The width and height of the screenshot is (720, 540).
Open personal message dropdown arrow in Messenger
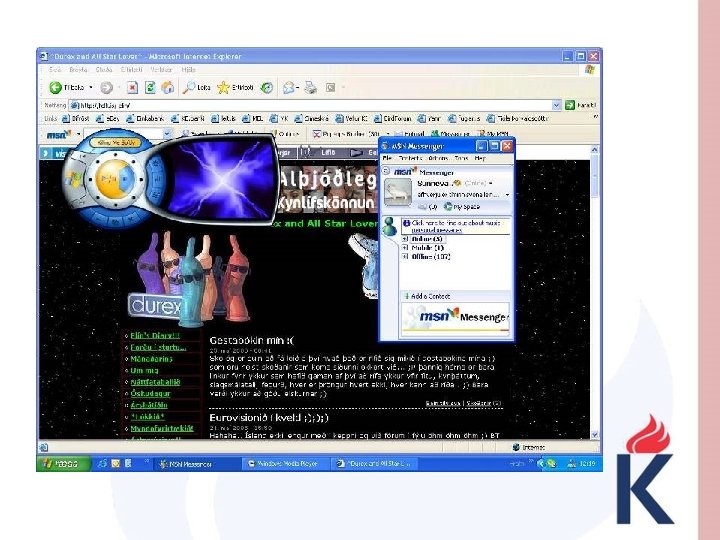coord(507,195)
